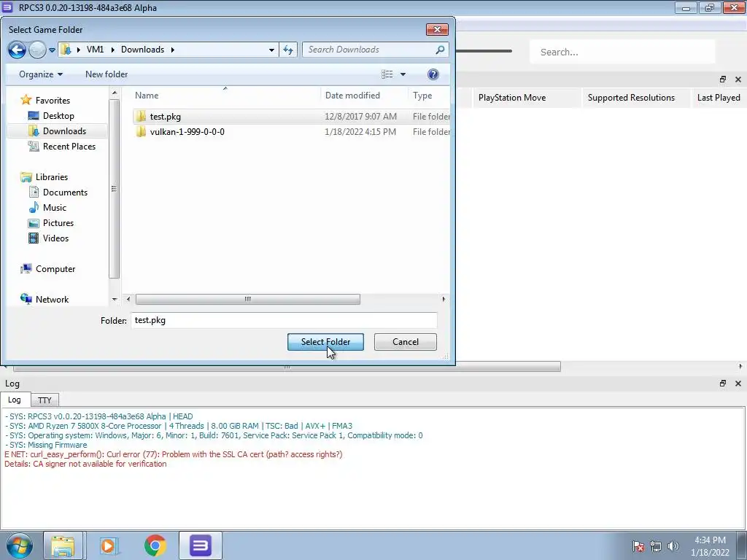Screen dimensions: 747x560
Task: Open the Documents library
Action: coord(65,192)
